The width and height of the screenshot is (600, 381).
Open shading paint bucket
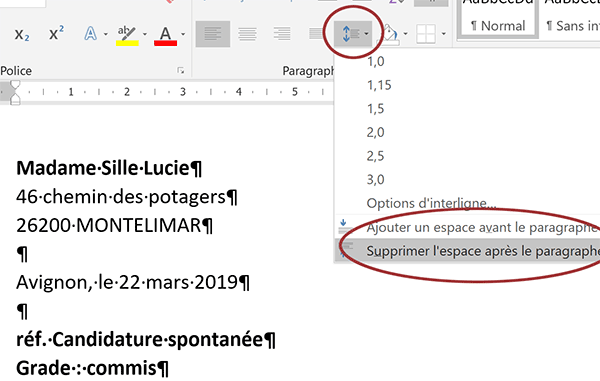[x=391, y=34]
